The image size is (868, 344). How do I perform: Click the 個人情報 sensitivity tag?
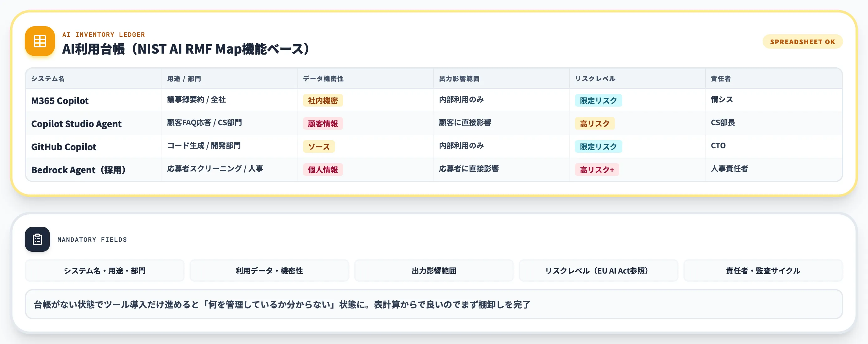click(323, 170)
